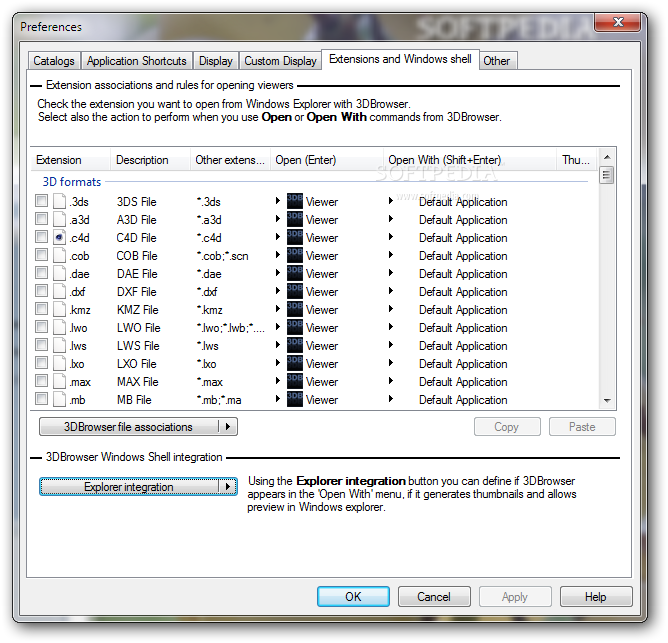
Task: Switch to the Catalogs tab
Action: (x=54, y=61)
